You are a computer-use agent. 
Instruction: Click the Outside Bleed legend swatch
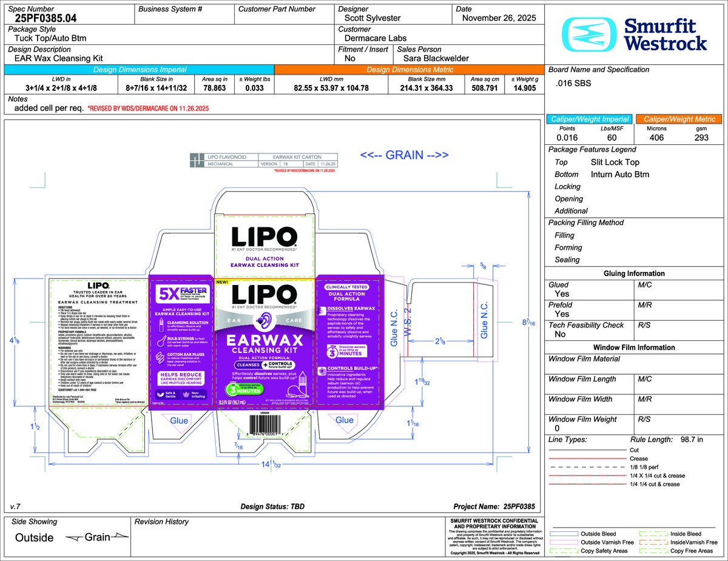pos(563,534)
